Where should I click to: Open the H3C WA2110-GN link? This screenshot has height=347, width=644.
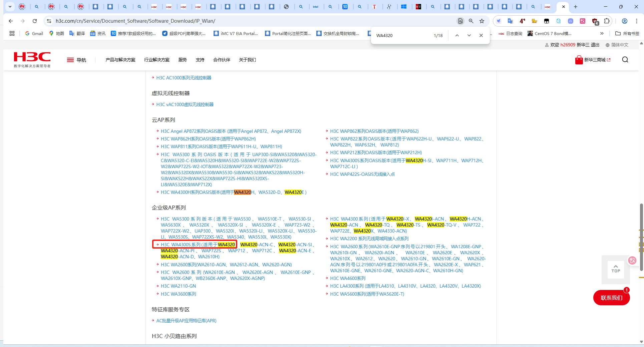[179, 286]
